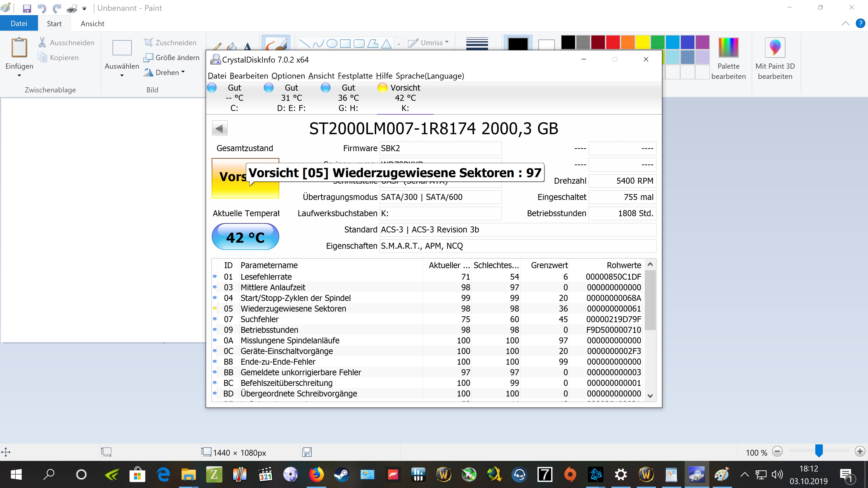Expand the Auswählen selection dropdown arrow
Viewport: 868px width, 488px height.
pos(122,75)
